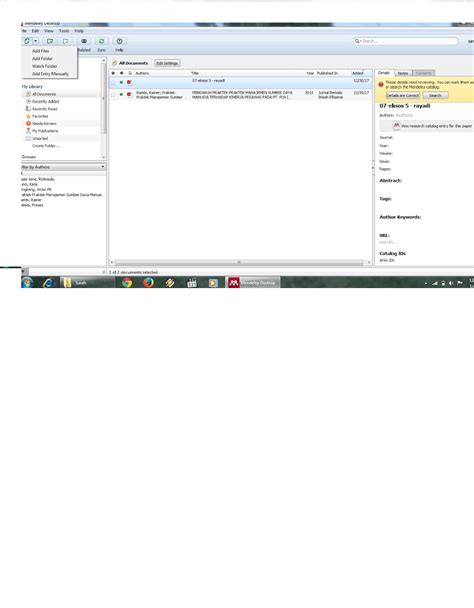The height and width of the screenshot is (608, 474).
Task: Open the Add Documents dropdown arrow
Action: [35, 41]
